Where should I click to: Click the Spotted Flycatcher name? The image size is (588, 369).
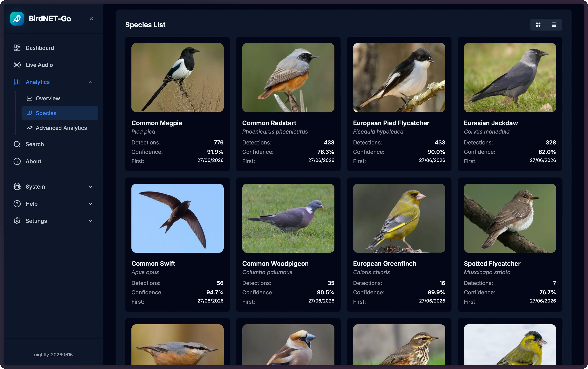[492, 264]
